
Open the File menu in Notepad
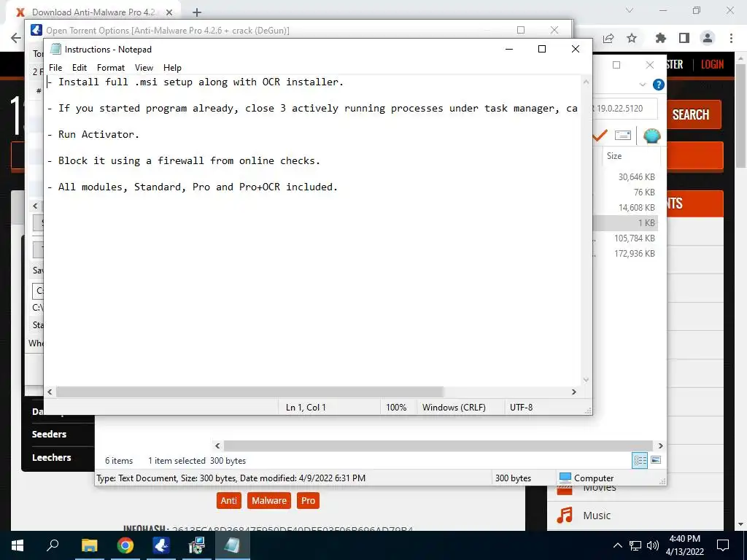(55, 68)
